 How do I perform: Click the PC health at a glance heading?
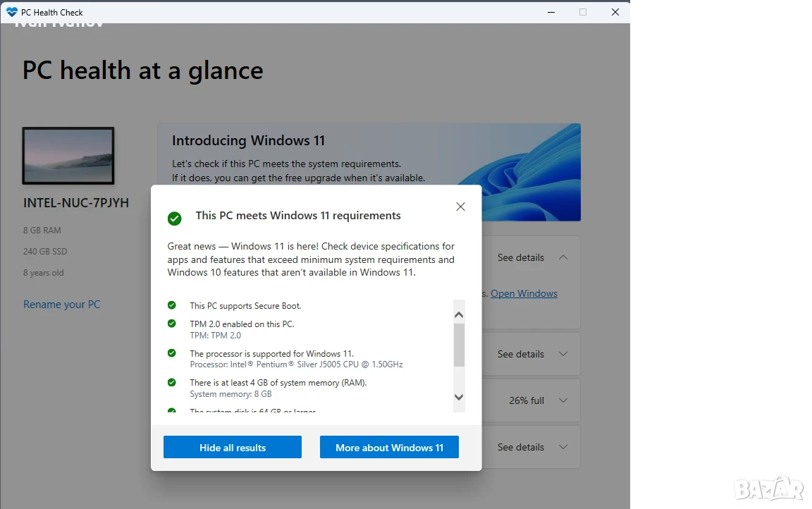pos(143,70)
